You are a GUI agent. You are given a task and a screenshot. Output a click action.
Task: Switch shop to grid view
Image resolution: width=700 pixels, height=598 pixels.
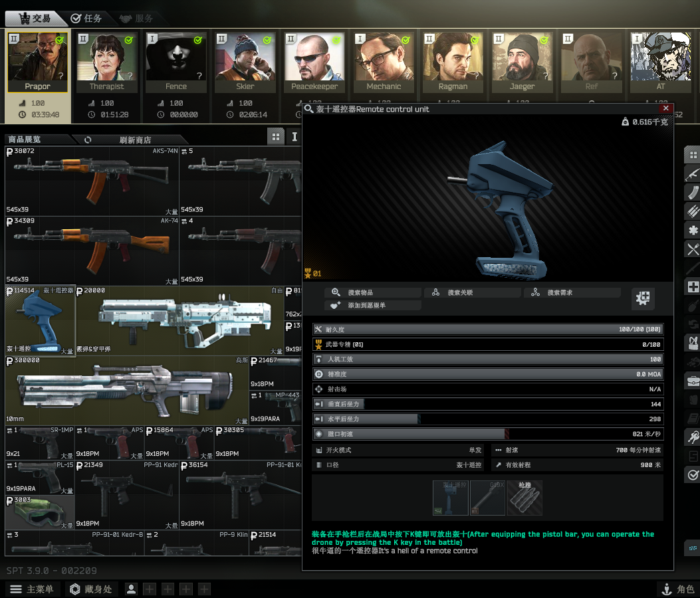(276, 137)
